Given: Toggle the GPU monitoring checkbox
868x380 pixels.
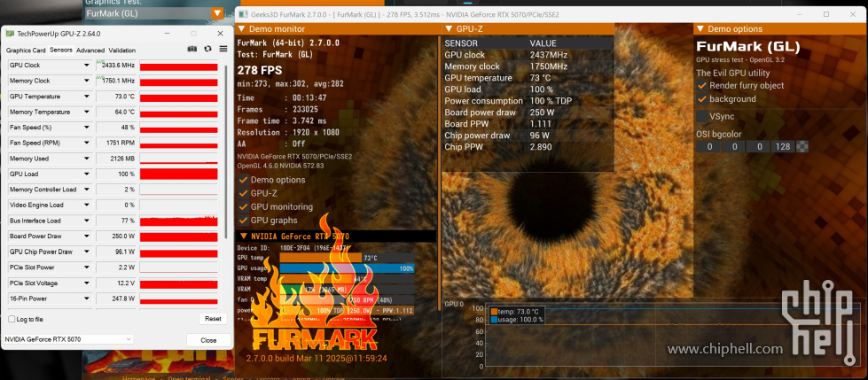Looking at the screenshot, I should click(x=243, y=207).
